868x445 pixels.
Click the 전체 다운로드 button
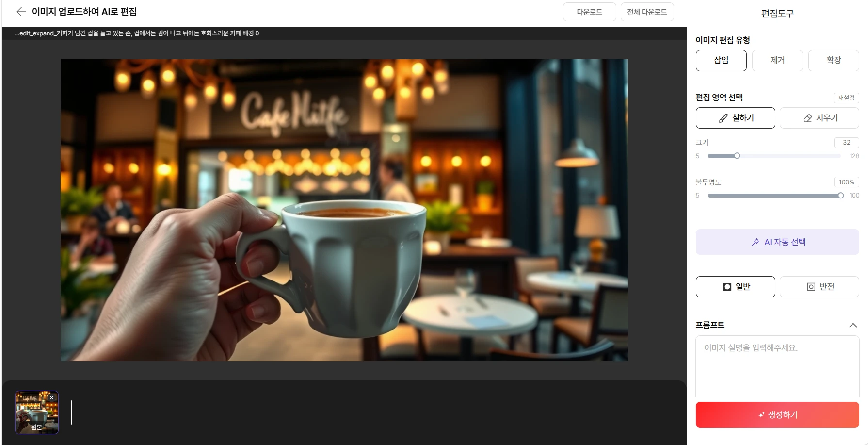(x=647, y=12)
